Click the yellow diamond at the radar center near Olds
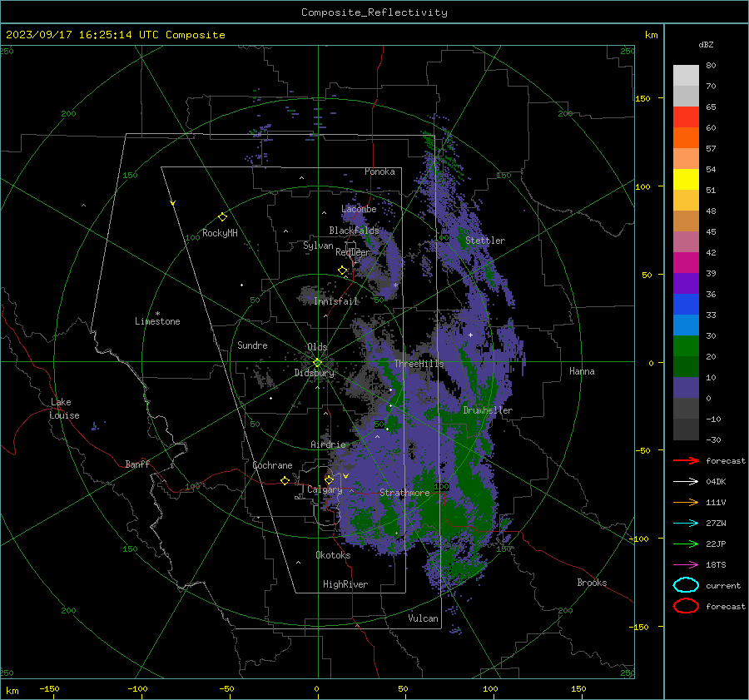Screen dimensions: 749x700 click(317, 363)
